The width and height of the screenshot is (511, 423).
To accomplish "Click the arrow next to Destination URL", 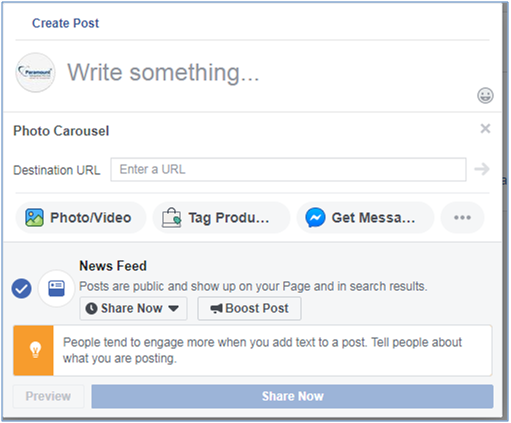I will 482,169.
